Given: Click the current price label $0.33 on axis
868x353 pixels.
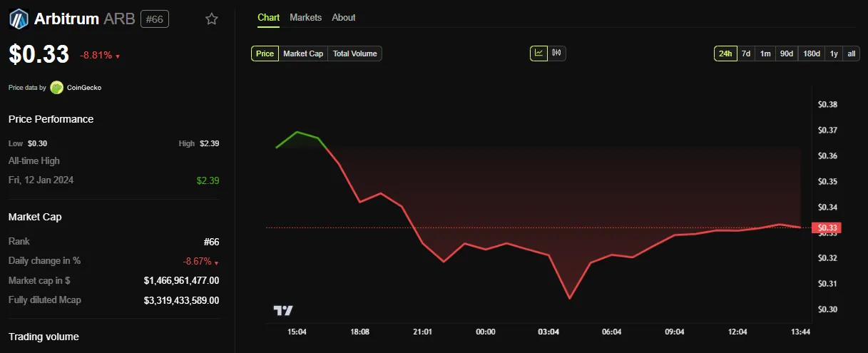Looking at the screenshot, I should pos(827,228).
